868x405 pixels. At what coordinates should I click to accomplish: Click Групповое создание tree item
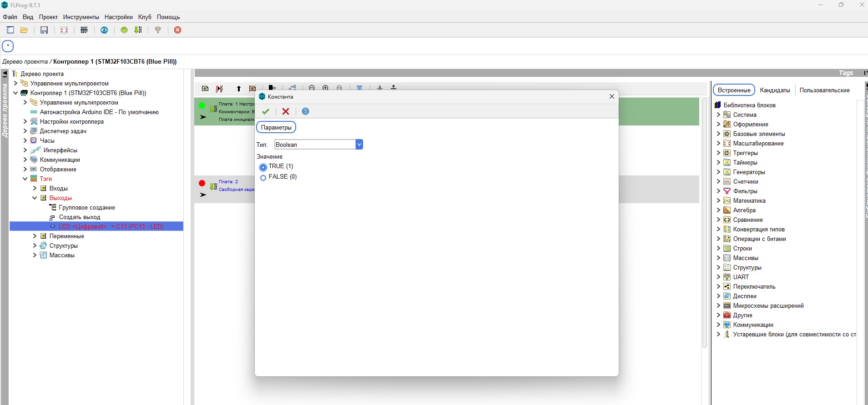(x=87, y=207)
